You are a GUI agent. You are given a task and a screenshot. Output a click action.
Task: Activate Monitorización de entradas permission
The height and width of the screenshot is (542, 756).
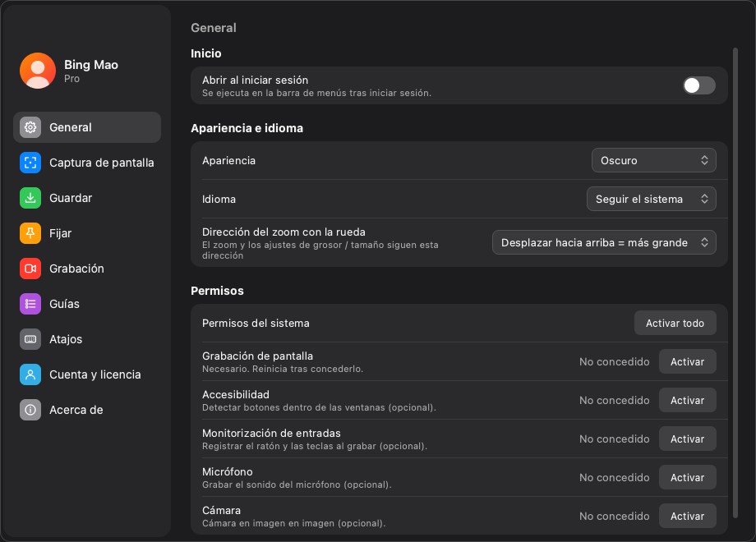click(x=688, y=439)
